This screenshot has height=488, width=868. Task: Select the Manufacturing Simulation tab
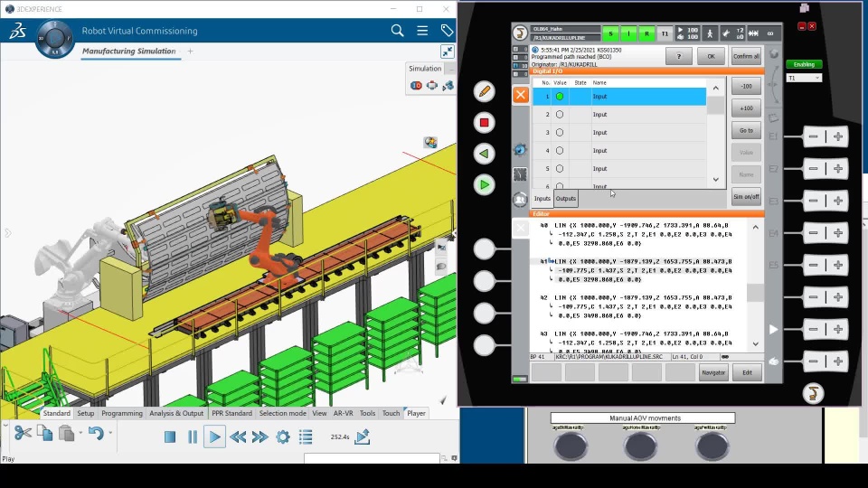point(129,51)
